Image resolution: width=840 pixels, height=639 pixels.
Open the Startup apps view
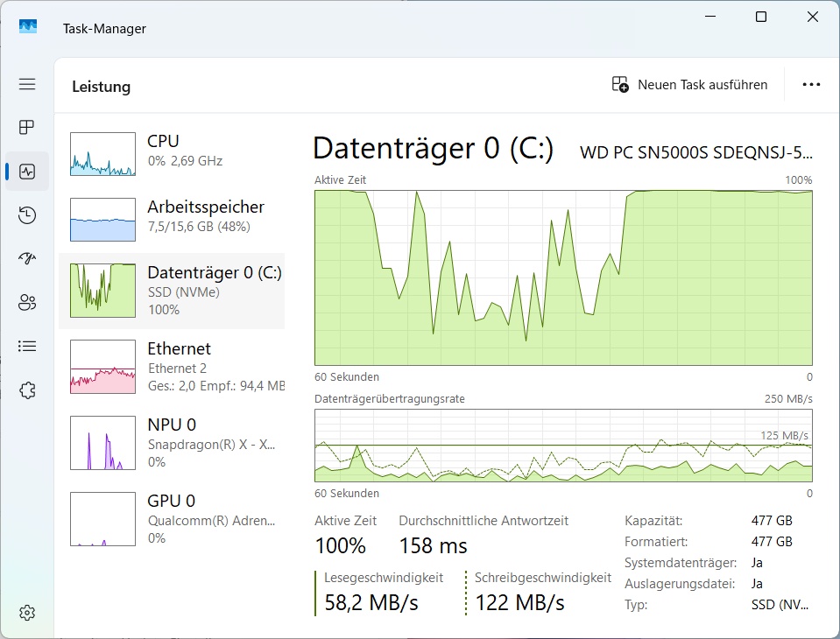[x=26, y=258]
